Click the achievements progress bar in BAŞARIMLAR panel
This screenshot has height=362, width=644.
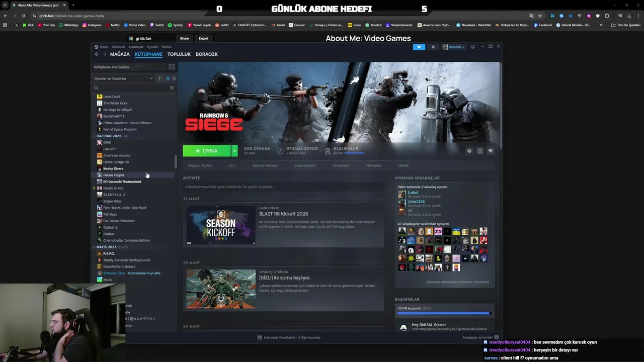pyautogui.click(x=444, y=313)
